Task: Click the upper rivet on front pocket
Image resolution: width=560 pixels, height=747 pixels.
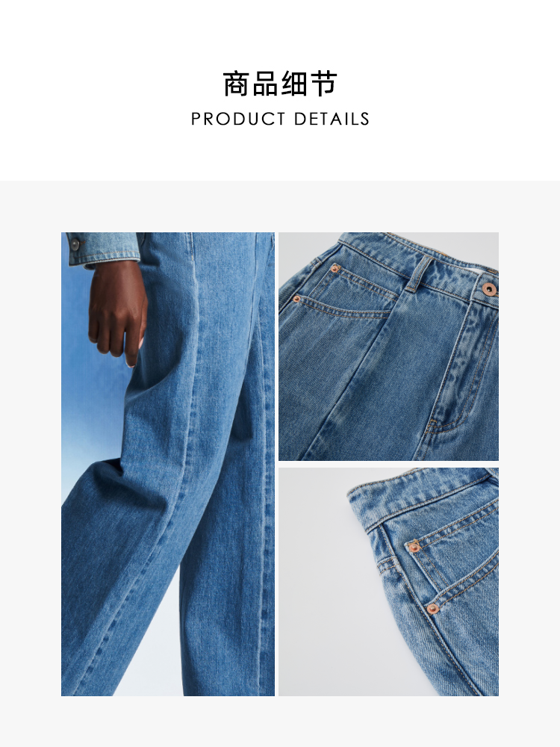Action: [335, 269]
